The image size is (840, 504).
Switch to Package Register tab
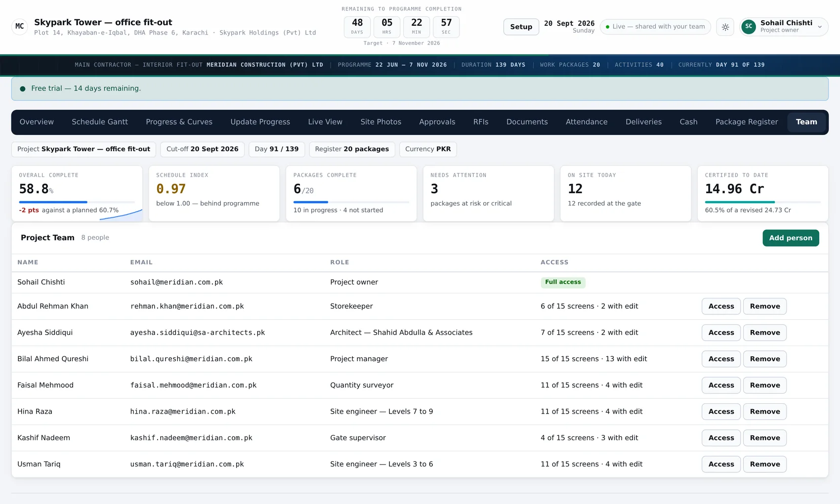coord(747,122)
